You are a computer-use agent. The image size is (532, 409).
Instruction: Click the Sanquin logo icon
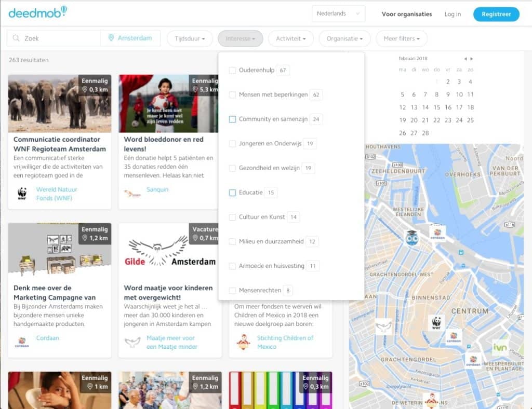point(132,194)
